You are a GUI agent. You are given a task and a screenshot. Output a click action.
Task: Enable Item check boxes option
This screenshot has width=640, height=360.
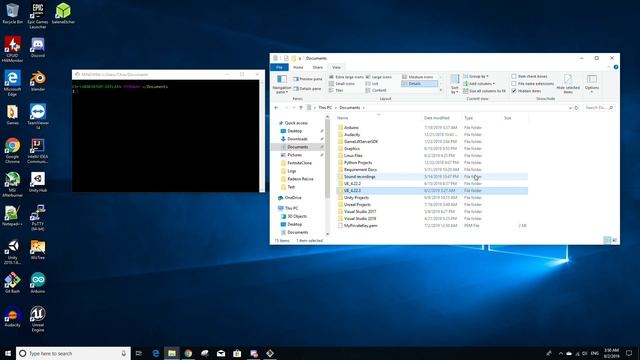pyautogui.click(x=529, y=76)
